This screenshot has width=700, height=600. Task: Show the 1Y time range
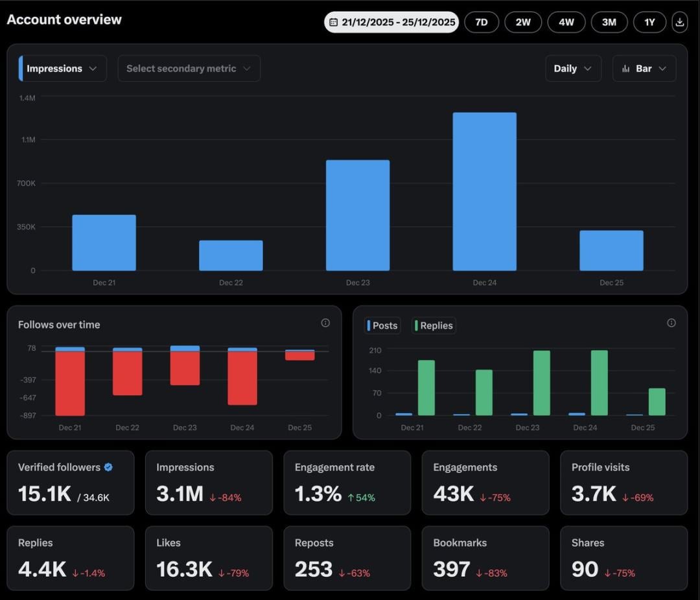[x=649, y=22]
